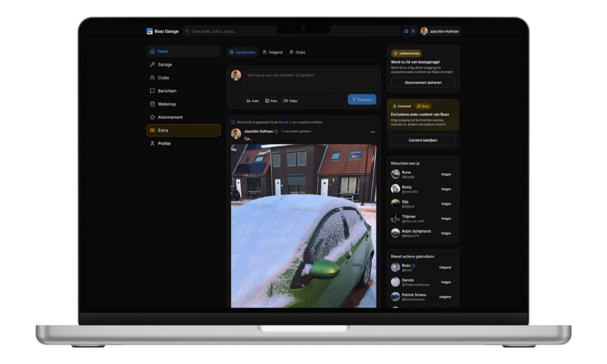
Task: Select the Clubs icon in the sidebar
Action: [x=152, y=78]
